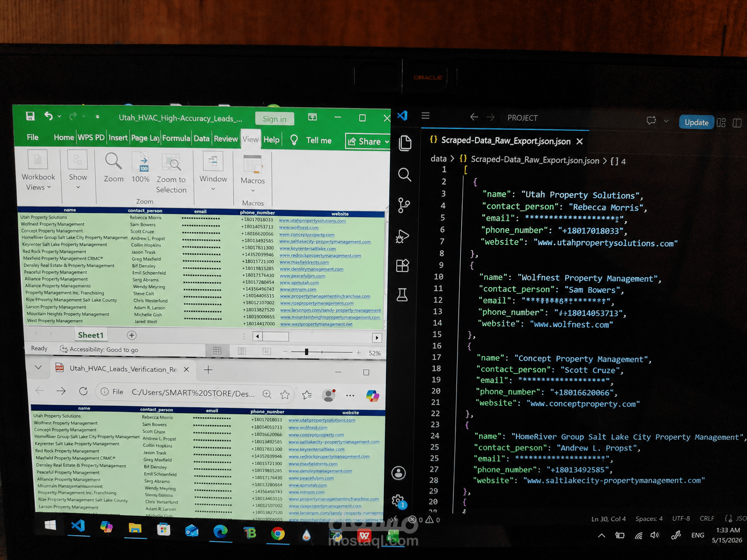
Task: Click the Zoom magnifier button
Action: pos(113,168)
